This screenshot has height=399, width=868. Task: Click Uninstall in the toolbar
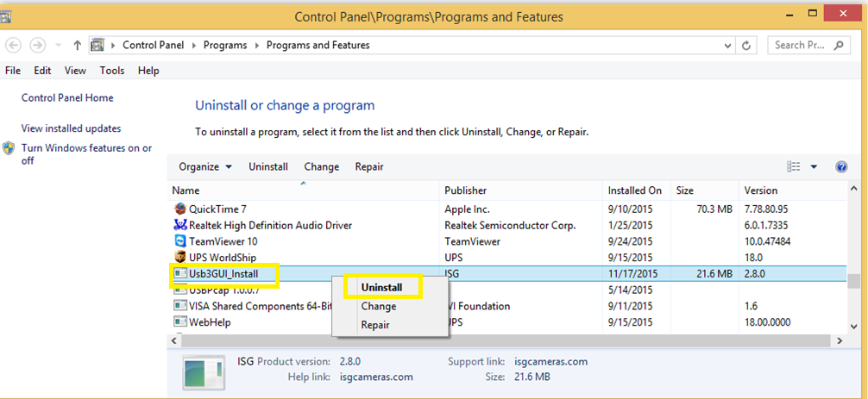(x=268, y=167)
